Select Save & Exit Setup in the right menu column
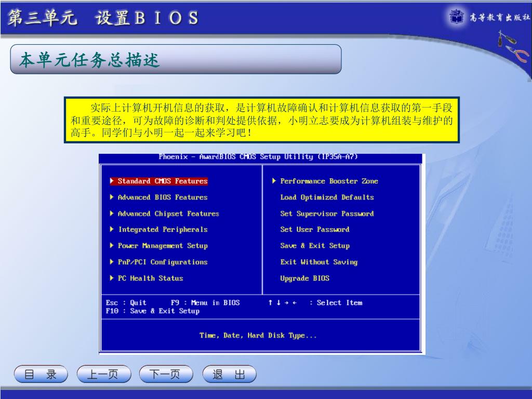The width and height of the screenshot is (532, 399). click(315, 246)
